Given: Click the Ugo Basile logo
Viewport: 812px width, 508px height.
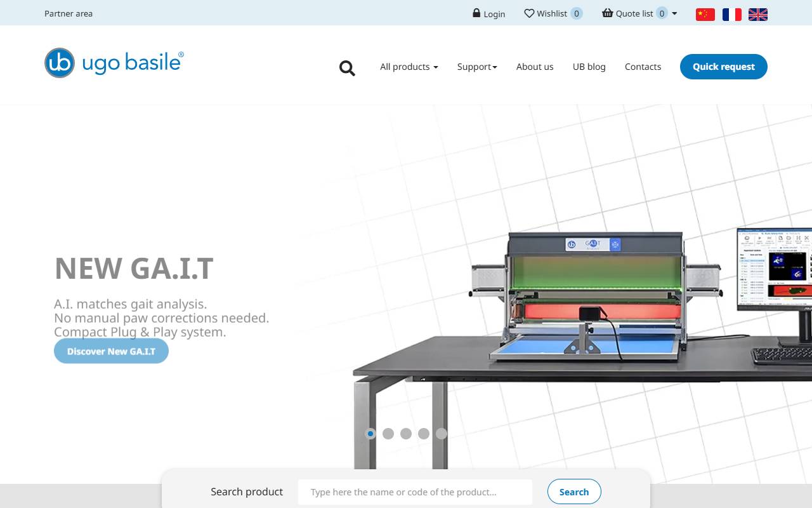Looking at the screenshot, I should 114,63.
